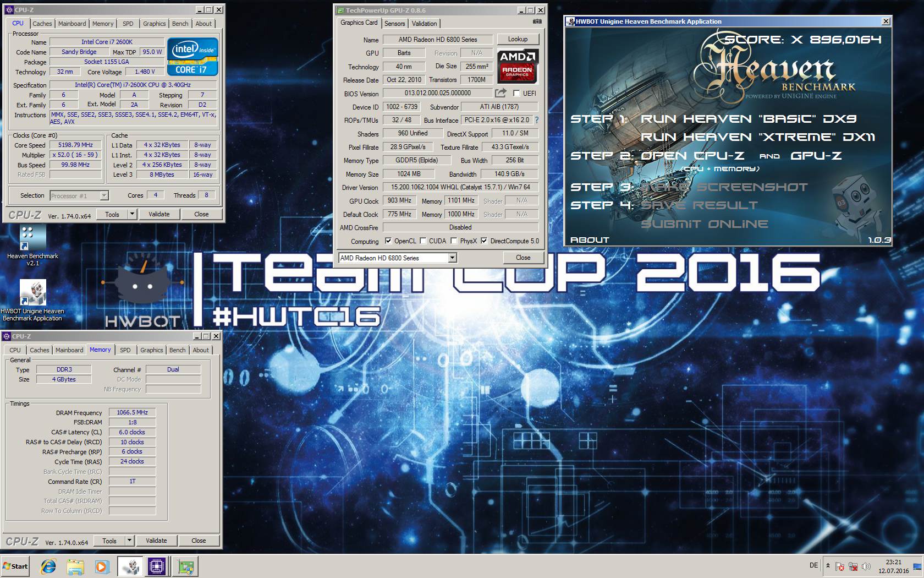Image resolution: width=924 pixels, height=578 pixels.
Task: Toggle the UEFI checkbox in GPU-Z
Action: tap(516, 93)
